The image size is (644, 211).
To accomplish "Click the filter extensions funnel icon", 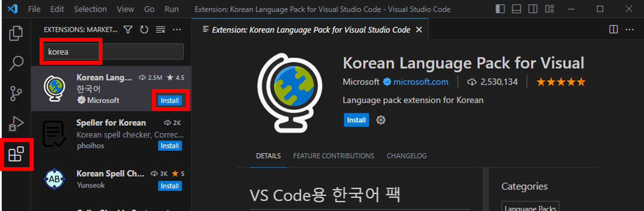I will pos(128,30).
